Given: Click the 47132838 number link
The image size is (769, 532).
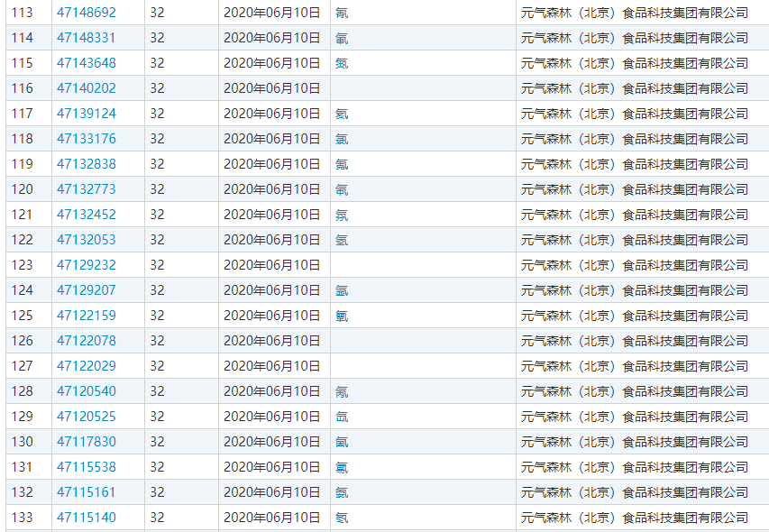Looking at the screenshot, I should (87, 164).
